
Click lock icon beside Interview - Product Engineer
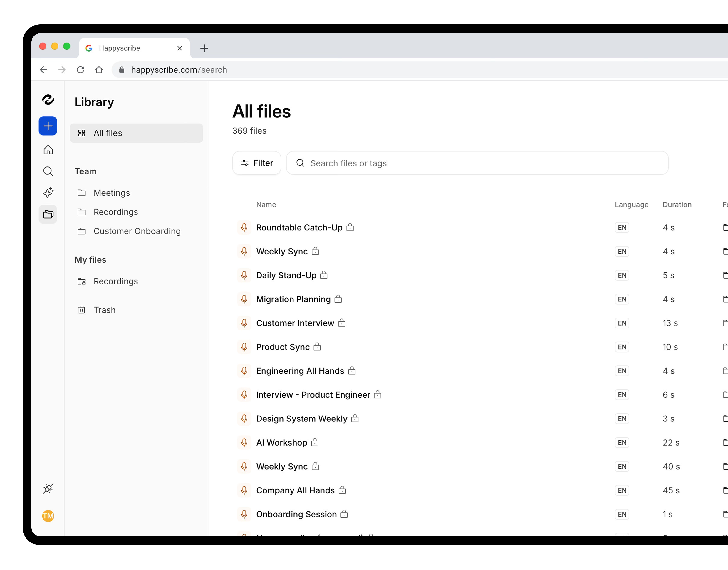pyautogui.click(x=377, y=394)
